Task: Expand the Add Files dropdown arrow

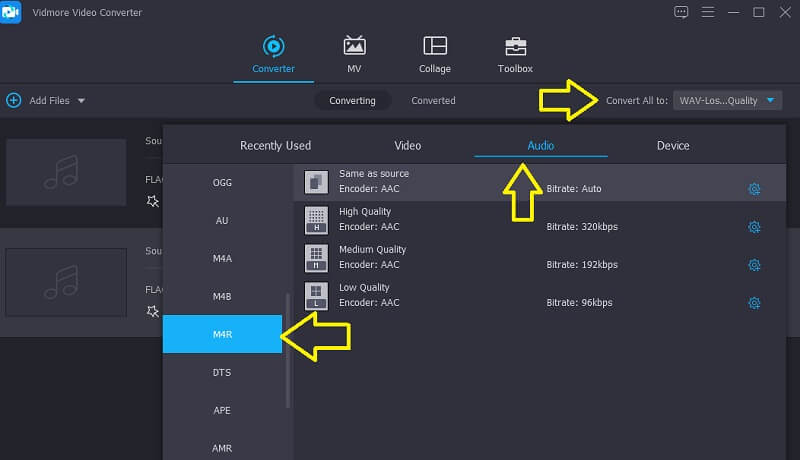Action: coord(81,101)
